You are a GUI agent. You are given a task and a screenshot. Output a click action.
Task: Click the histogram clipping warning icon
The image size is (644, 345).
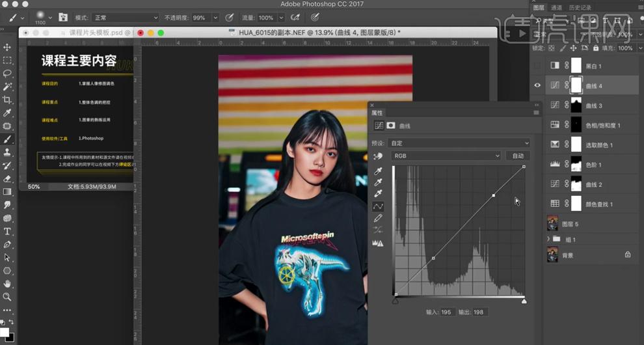[x=378, y=243]
